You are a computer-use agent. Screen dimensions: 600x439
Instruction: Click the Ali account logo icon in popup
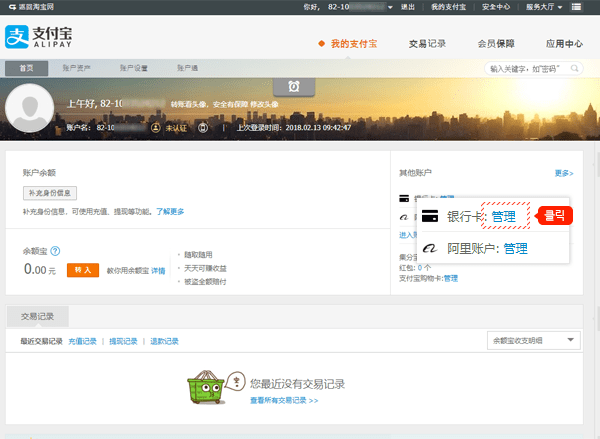click(x=429, y=249)
